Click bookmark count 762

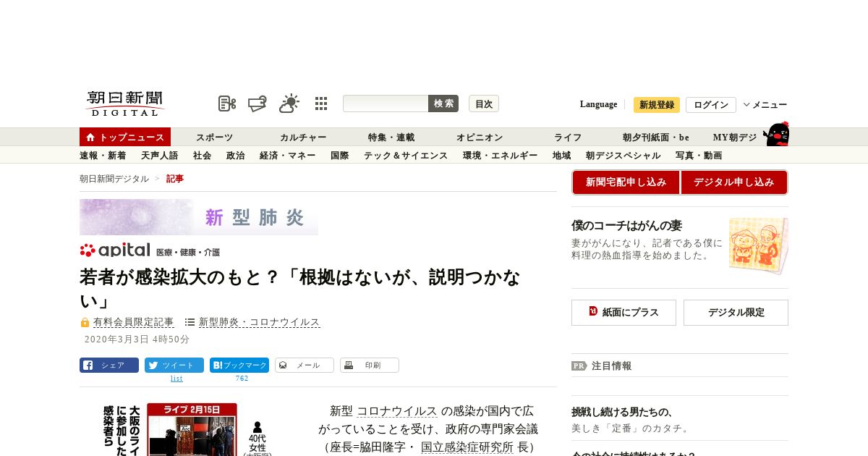tap(242, 379)
